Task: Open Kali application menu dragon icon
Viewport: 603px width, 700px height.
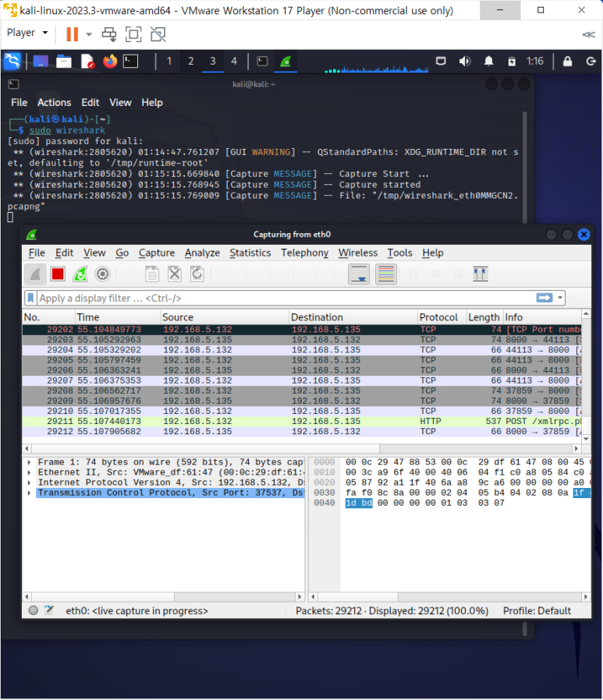Action: [x=12, y=61]
